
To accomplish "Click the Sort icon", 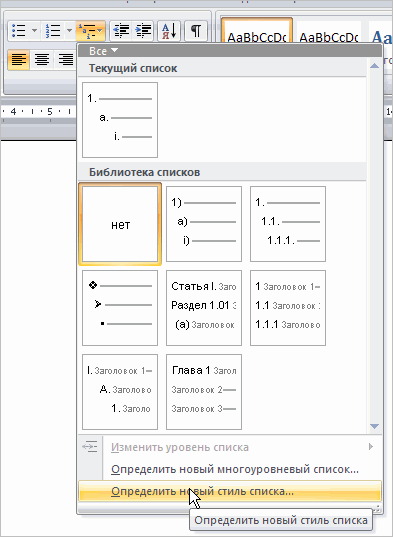I will tap(169, 30).
